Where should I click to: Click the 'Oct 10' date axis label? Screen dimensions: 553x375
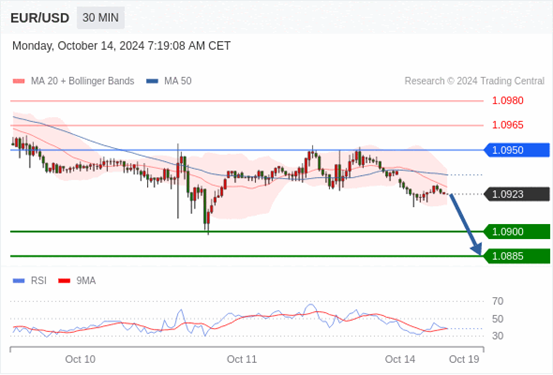pos(80,359)
